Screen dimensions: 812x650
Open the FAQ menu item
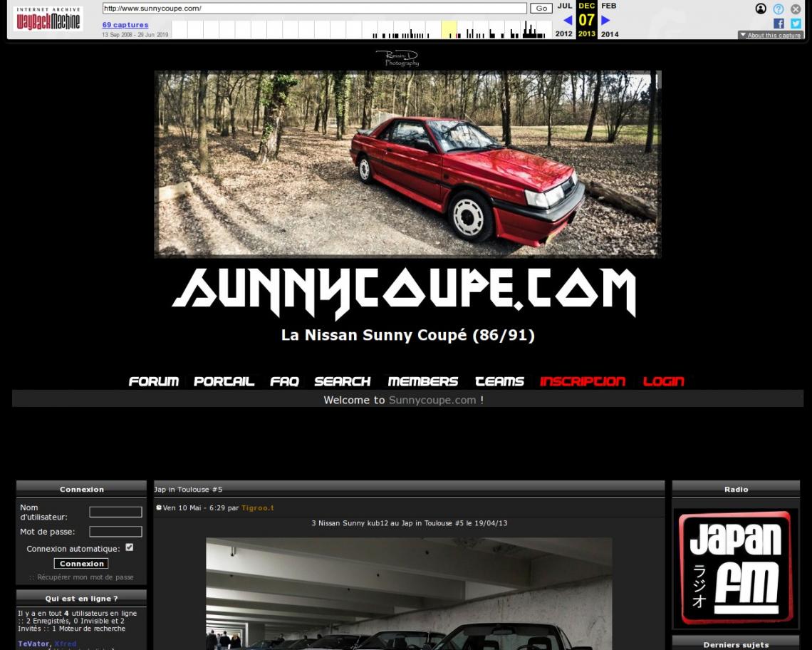(x=284, y=381)
